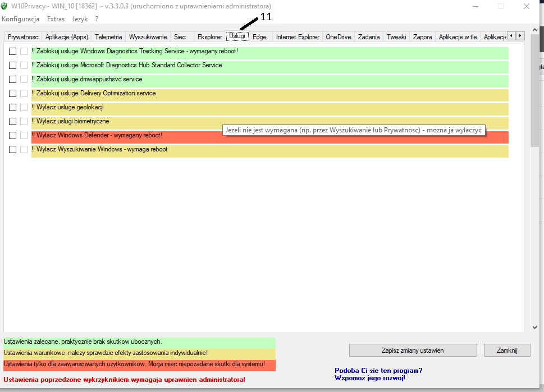The width and height of the screenshot is (544, 392).
Task: Open the Konfiguracja menu
Action: pyautogui.click(x=20, y=19)
